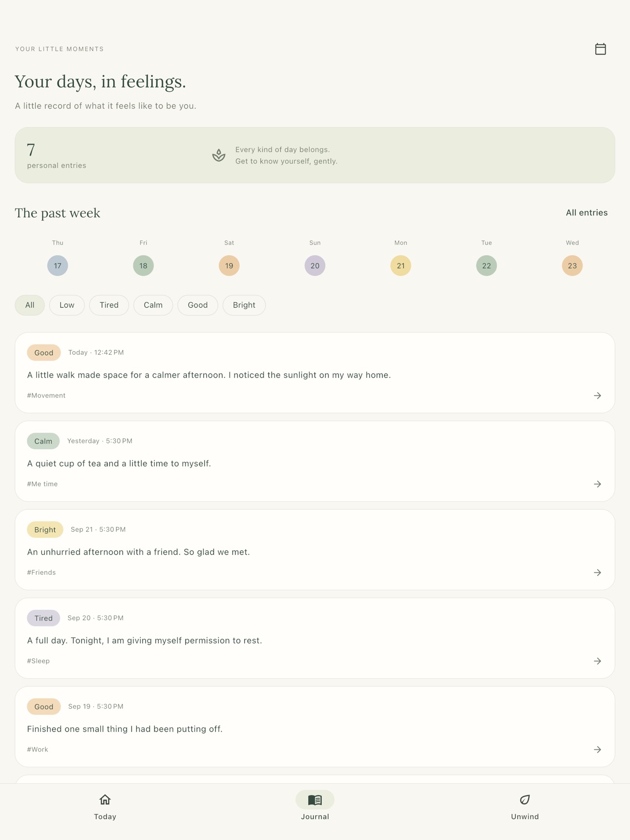630x840 pixels.
Task: Click the '7 personal entries' count
Action: click(57, 156)
